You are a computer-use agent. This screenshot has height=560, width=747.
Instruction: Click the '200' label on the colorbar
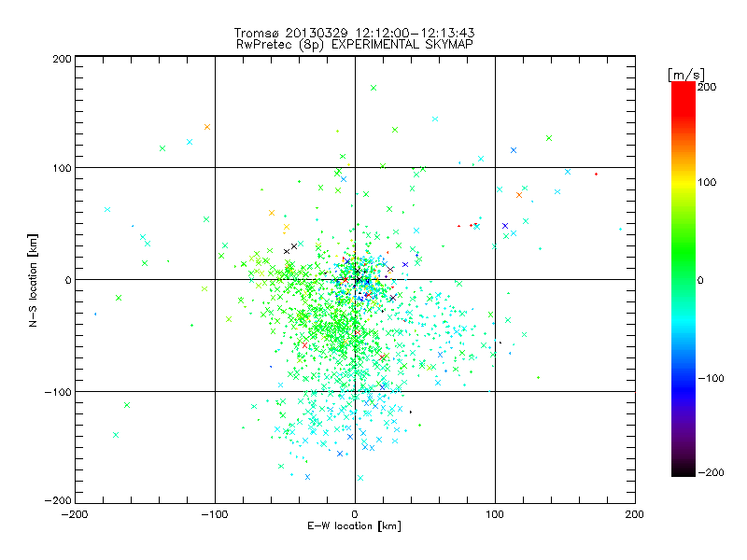707,87
